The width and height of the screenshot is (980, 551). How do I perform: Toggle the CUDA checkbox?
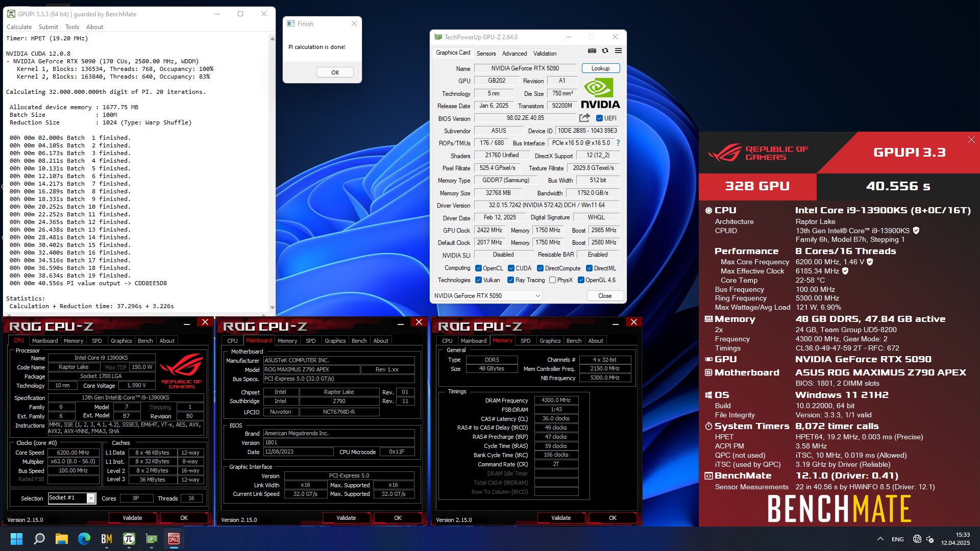511,268
